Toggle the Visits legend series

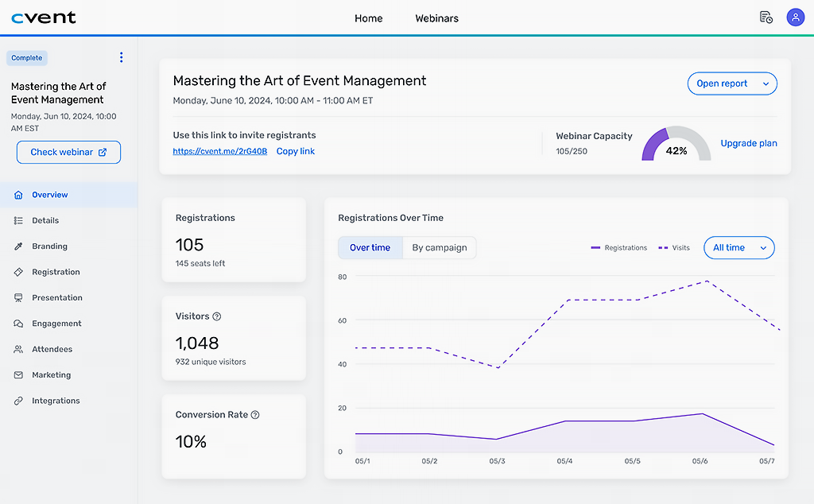click(x=674, y=247)
